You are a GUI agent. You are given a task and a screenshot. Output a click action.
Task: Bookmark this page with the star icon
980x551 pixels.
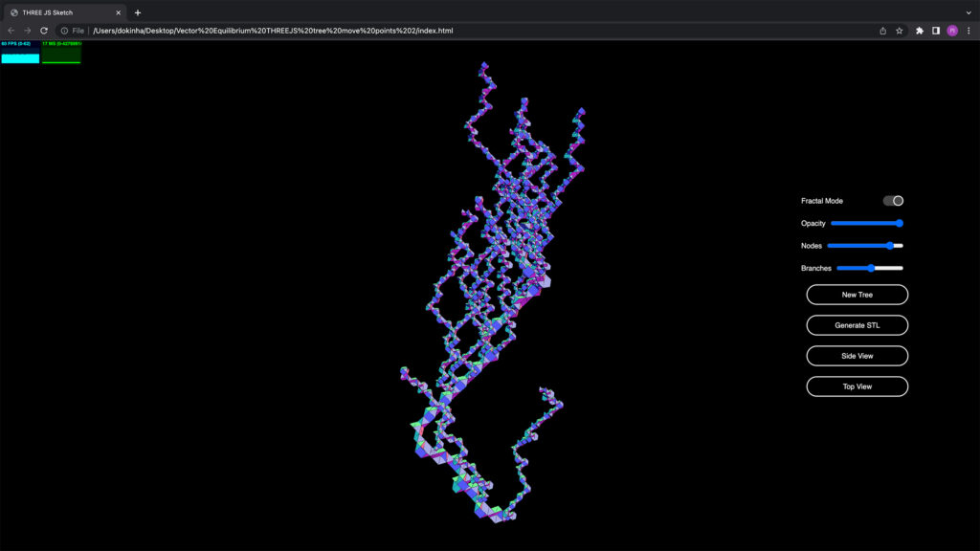[900, 31]
